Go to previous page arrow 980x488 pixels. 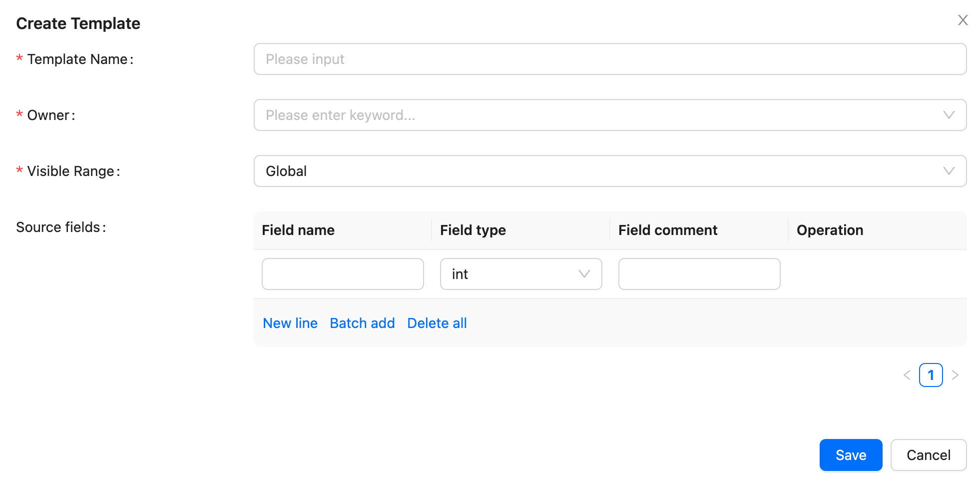pyautogui.click(x=907, y=375)
